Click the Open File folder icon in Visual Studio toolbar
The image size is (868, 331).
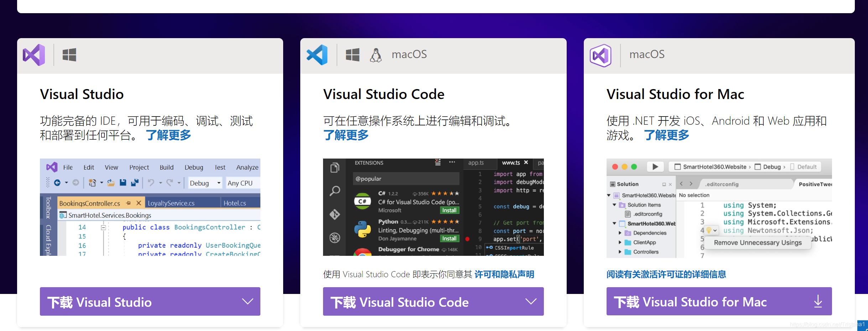(111, 183)
